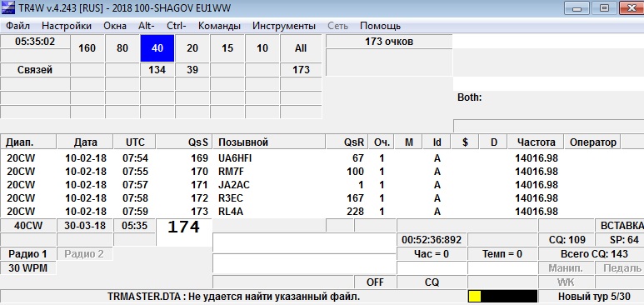This screenshot has width=644, height=305.
Task: Click the 173 очков score panel
Action: (388, 42)
